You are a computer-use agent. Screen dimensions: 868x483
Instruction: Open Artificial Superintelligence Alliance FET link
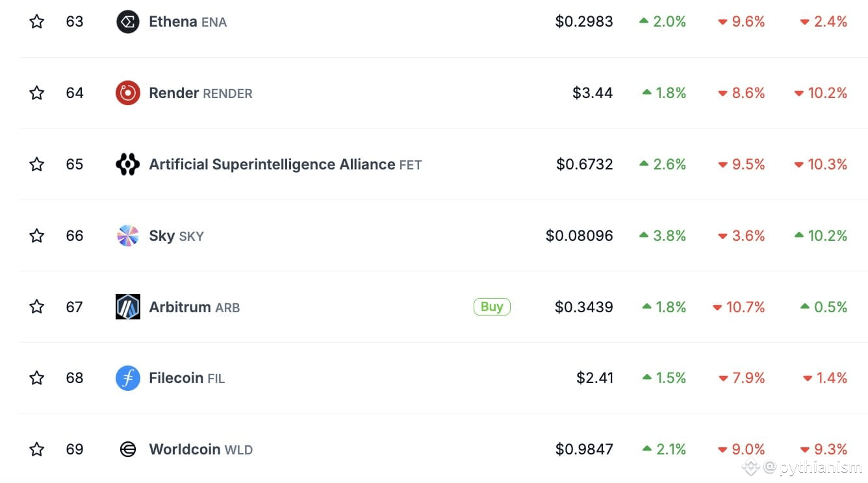(285, 164)
